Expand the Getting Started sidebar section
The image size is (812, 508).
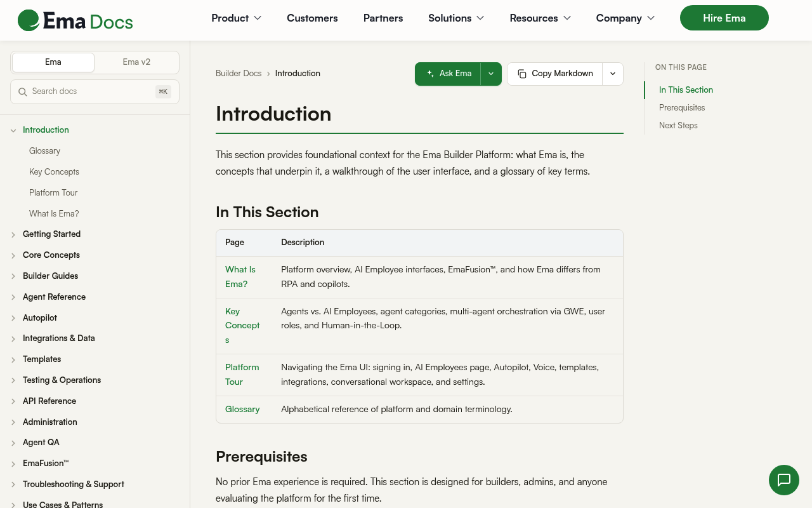point(13,234)
